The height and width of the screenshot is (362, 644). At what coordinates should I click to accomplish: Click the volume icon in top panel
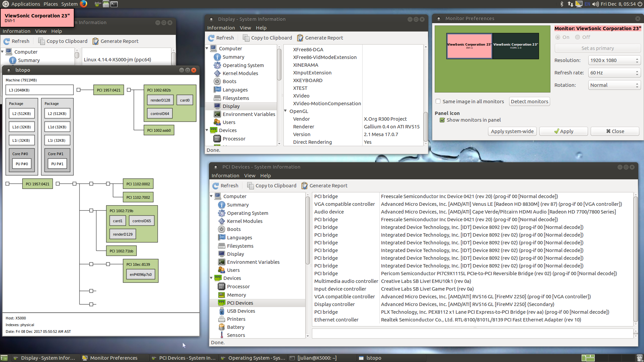pyautogui.click(x=595, y=4)
